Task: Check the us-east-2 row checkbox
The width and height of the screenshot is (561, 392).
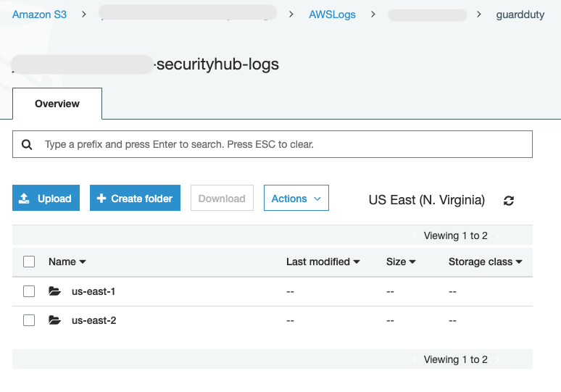Action: coord(29,320)
